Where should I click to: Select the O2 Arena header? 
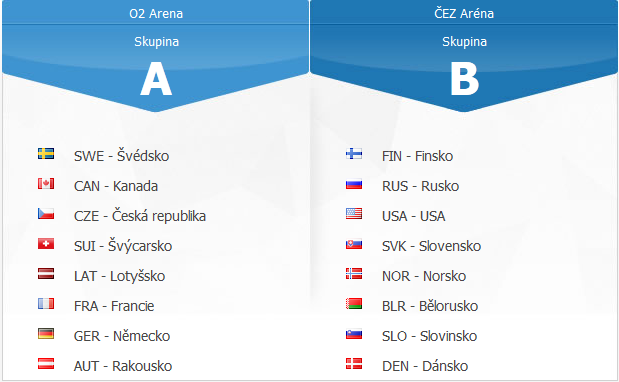coord(156,13)
